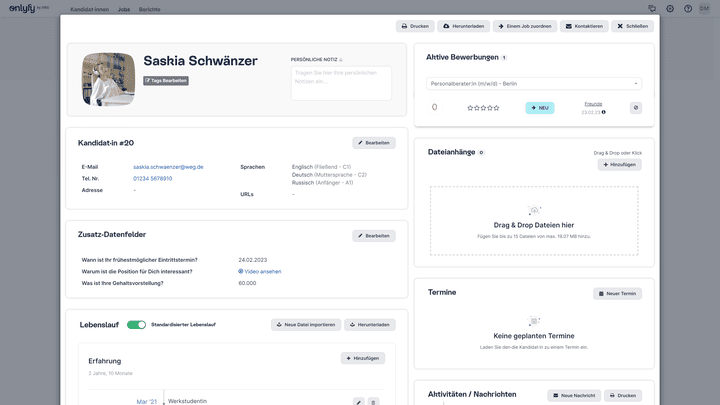720x405 pixels.
Task: Click the info icon next to 23.02.23
Action: (x=604, y=112)
